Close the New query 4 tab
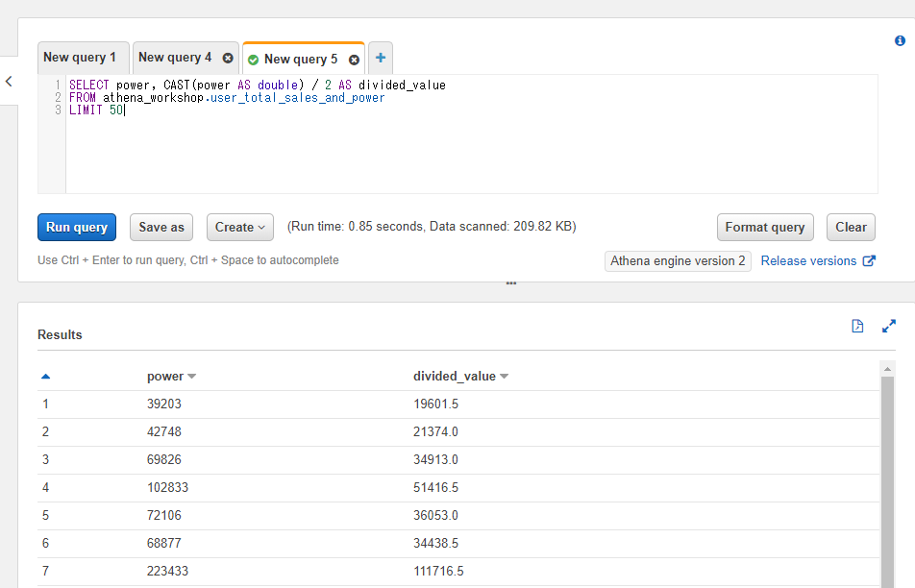The image size is (915, 588). (x=227, y=58)
